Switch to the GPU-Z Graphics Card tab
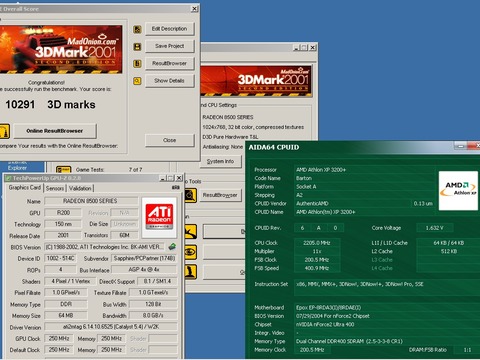The height and width of the screenshot is (360, 480). [25, 188]
